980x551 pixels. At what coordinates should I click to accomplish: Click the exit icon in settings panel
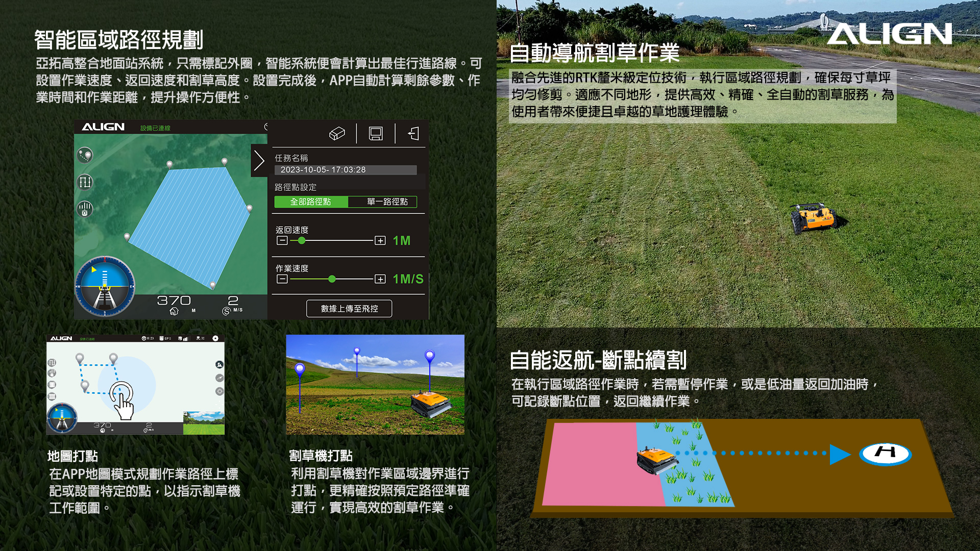tap(413, 134)
